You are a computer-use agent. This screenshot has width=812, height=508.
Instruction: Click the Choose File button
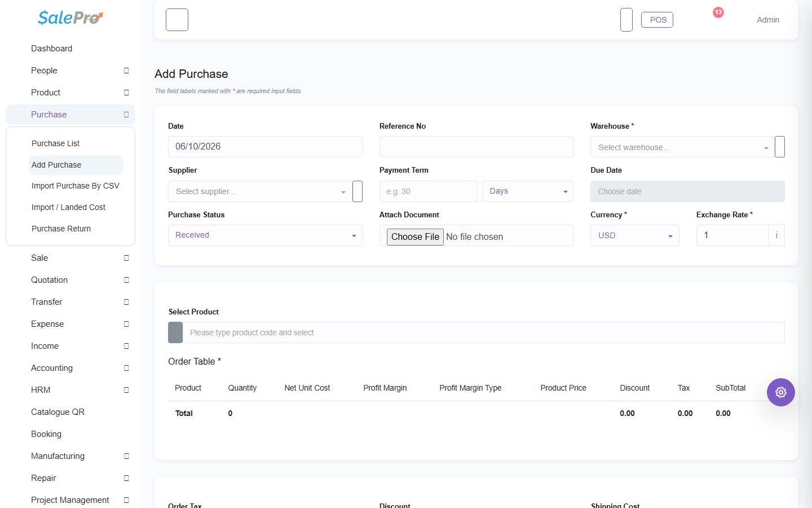tap(415, 237)
